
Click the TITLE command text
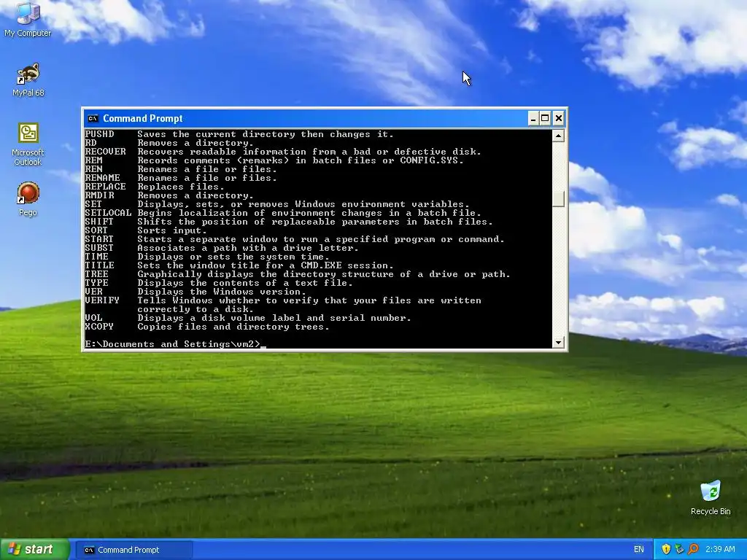coord(99,265)
